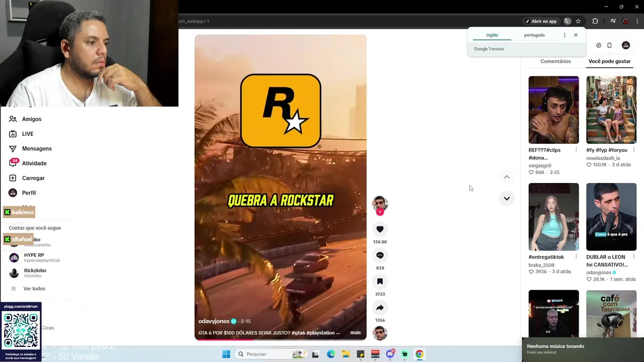Open options for DUBLAR o LEON video
Viewport: 644px width, 362px height.
(634, 257)
